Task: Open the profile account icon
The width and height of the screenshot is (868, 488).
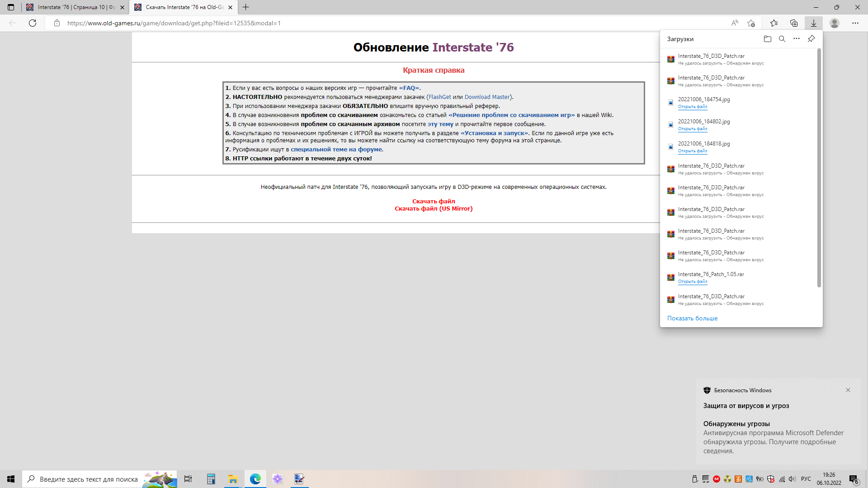Action: (x=835, y=23)
